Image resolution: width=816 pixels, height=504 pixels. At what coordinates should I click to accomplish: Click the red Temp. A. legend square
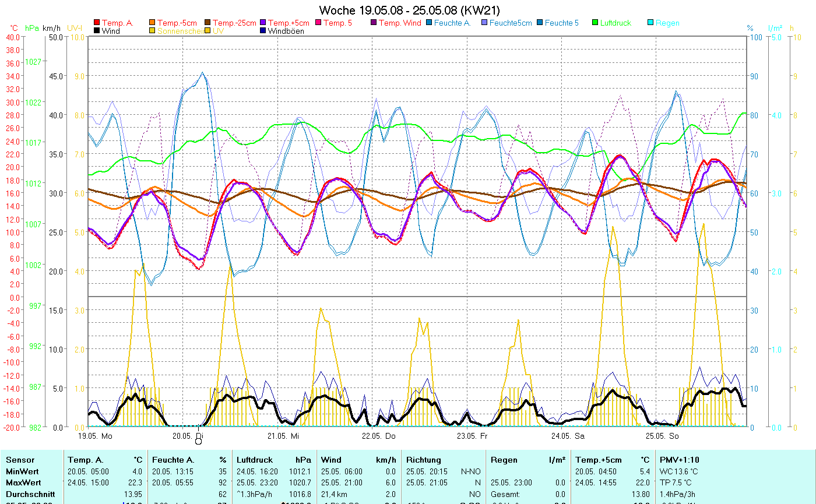97,23
